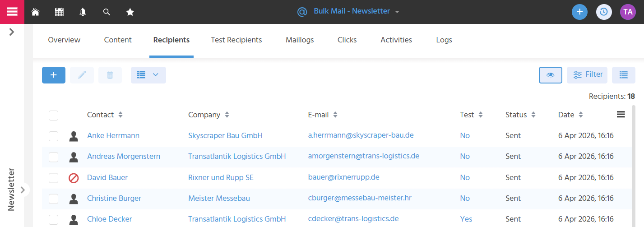Open the TA user avatar menu
644x227 pixels.
click(628, 12)
